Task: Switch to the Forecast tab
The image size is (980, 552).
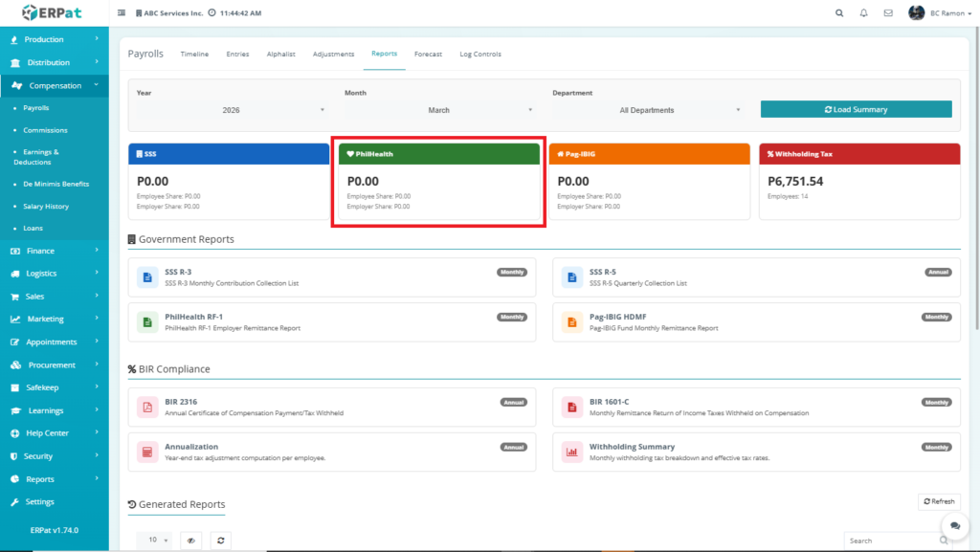Action: tap(428, 55)
